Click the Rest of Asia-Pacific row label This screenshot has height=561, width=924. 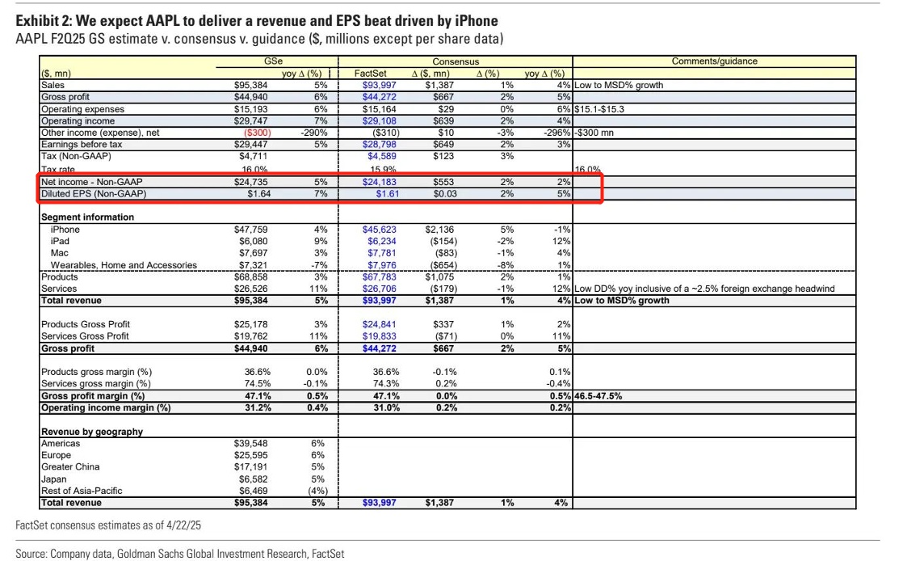pos(82,491)
